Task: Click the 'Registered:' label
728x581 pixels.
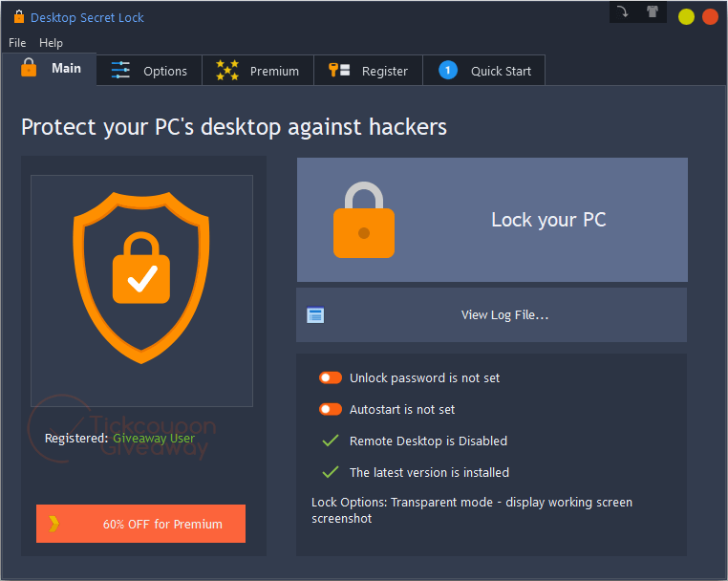Action: 76,438
